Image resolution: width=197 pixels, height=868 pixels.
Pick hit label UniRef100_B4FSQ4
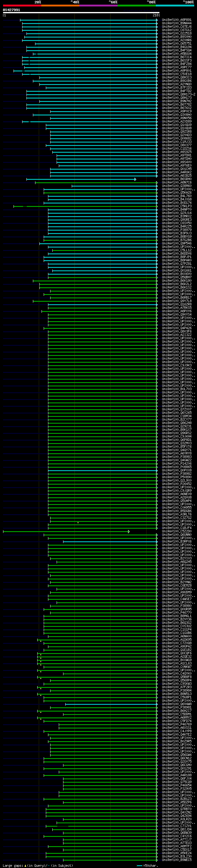(x=176, y=50)
